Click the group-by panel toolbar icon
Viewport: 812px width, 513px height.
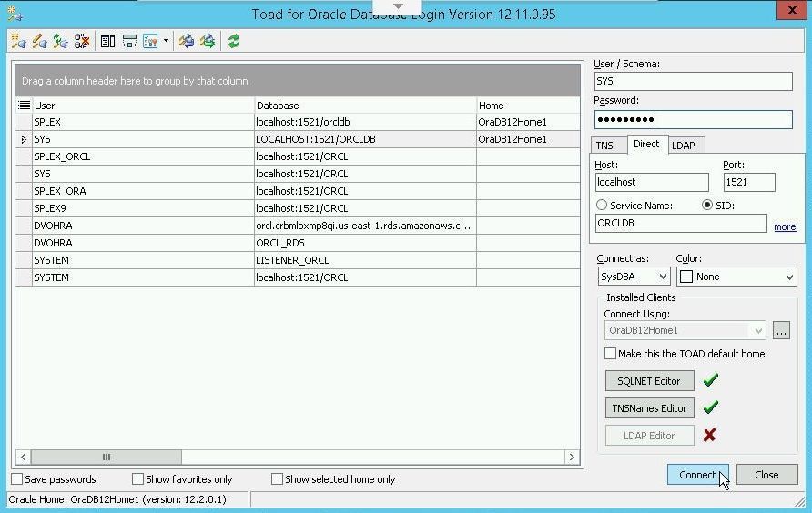pyautogui.click(x=129, y=41)
